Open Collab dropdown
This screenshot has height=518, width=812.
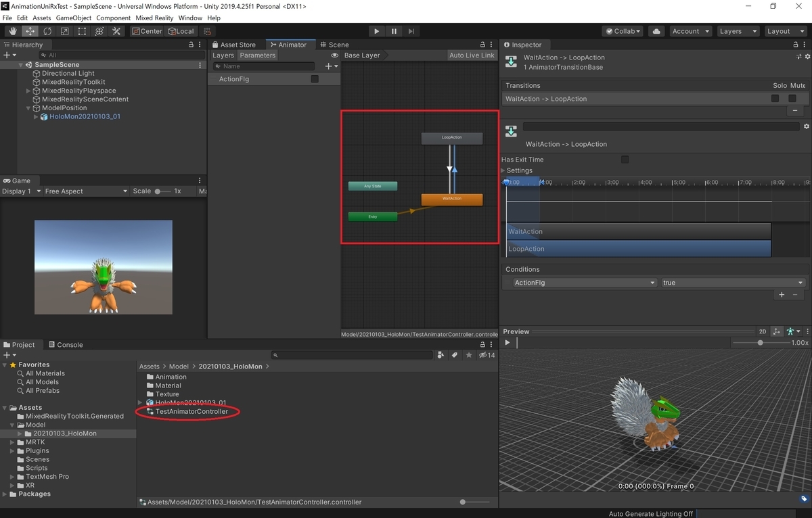[x=623, y=31]
